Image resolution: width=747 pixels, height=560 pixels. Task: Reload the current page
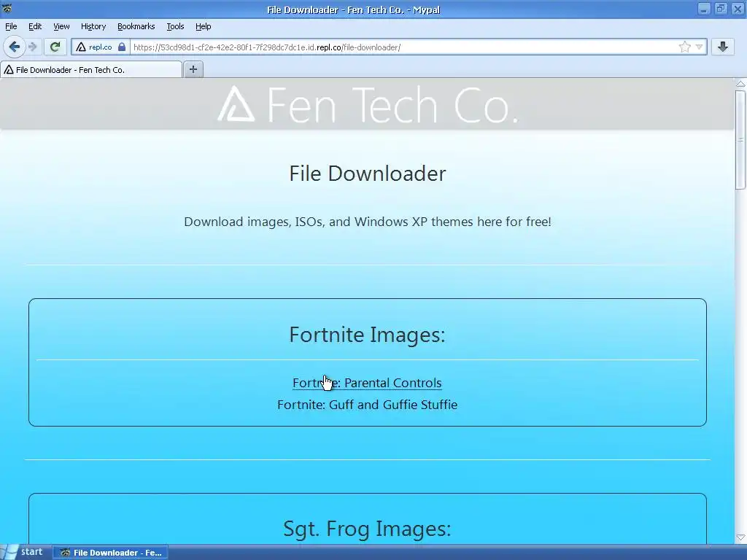click(x=55, y=47)
